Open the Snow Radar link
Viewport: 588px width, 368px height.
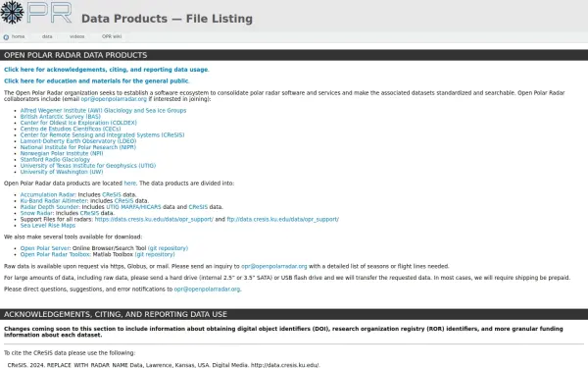pos(36,213)
